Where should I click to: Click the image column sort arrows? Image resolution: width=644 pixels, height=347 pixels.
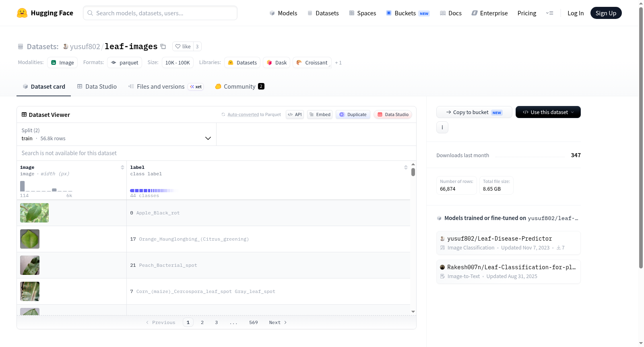122,167
